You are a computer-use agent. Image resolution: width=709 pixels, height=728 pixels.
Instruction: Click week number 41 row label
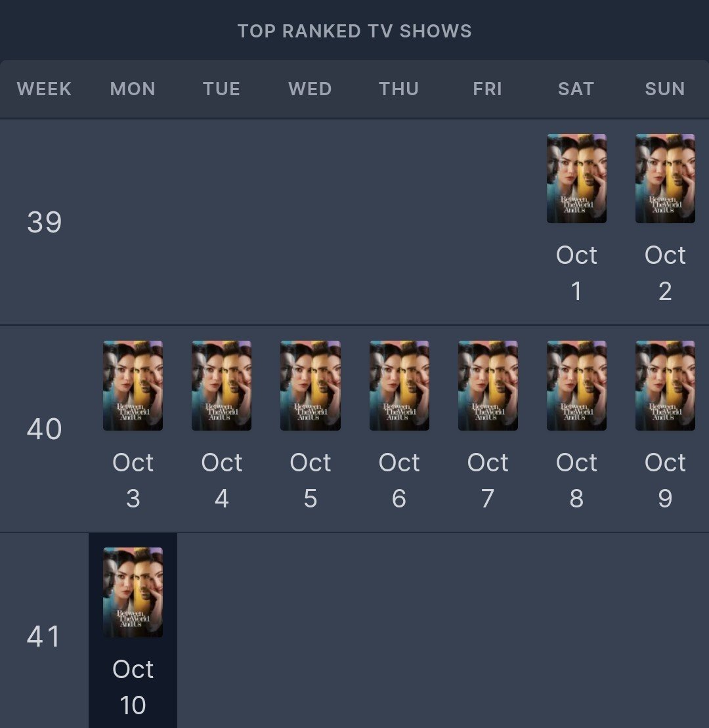click(44, 637)
